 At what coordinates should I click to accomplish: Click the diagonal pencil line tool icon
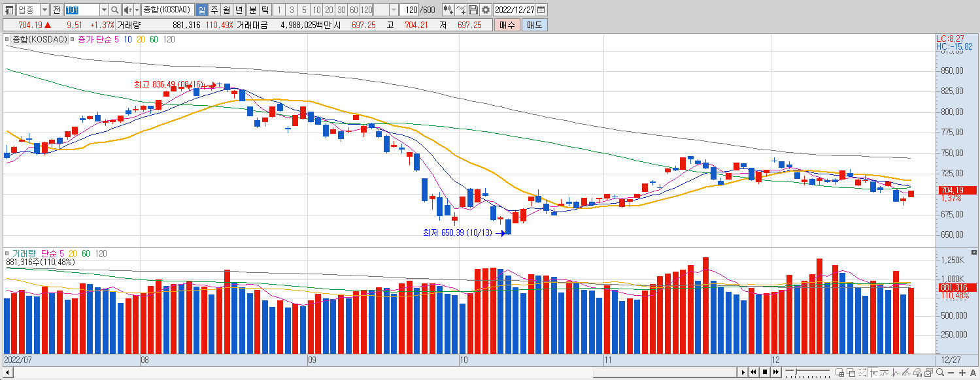point(906,373)
